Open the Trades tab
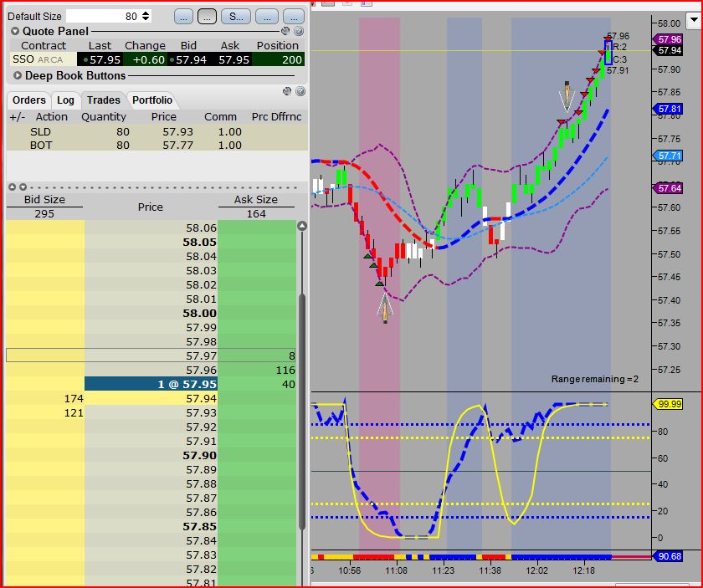The image size is (703, 588). tap(104, 100)
